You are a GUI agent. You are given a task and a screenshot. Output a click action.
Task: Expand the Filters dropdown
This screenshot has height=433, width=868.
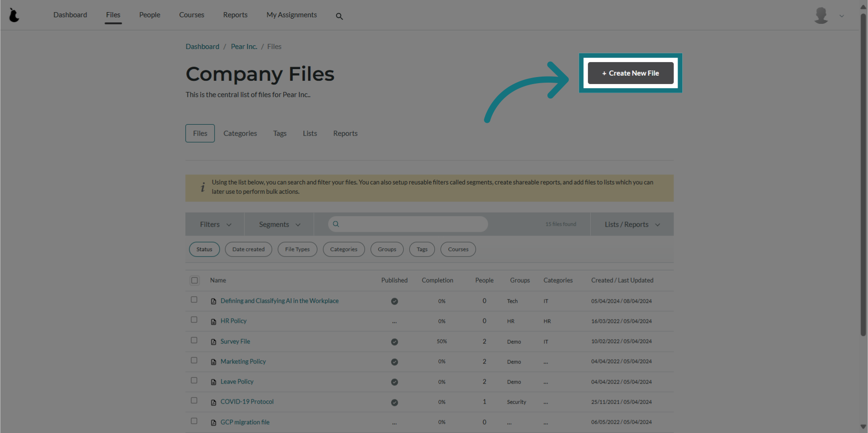pos(215,225)
